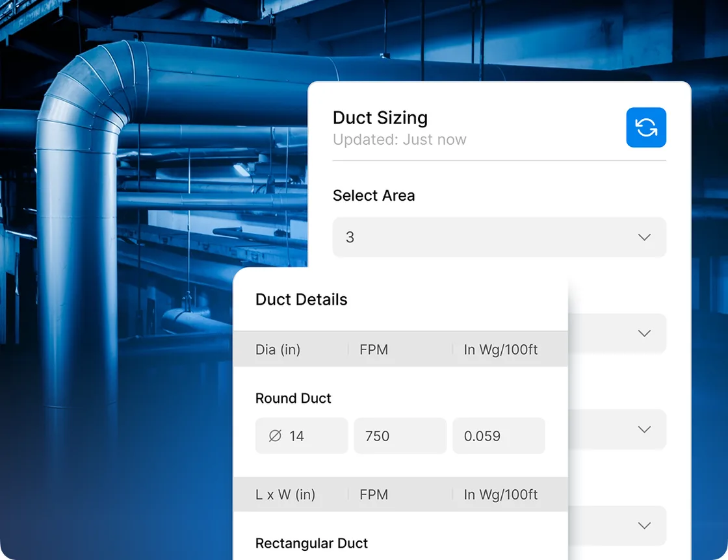The image size is (728, 560).
Task: Click the 'L x W (in)' column header
Action: [285, 494]
